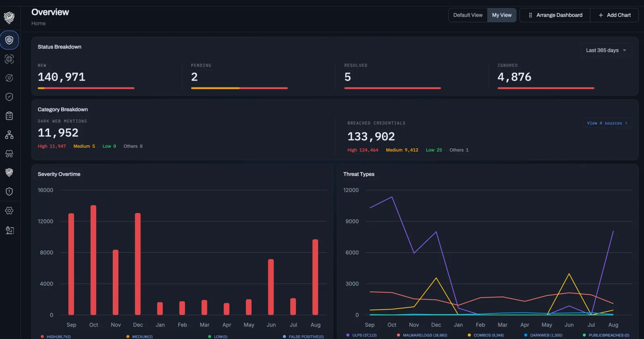Open the incognito spy sidebar icon
The width and height of the screenshot is (644, 339).
tap(9, 154)
